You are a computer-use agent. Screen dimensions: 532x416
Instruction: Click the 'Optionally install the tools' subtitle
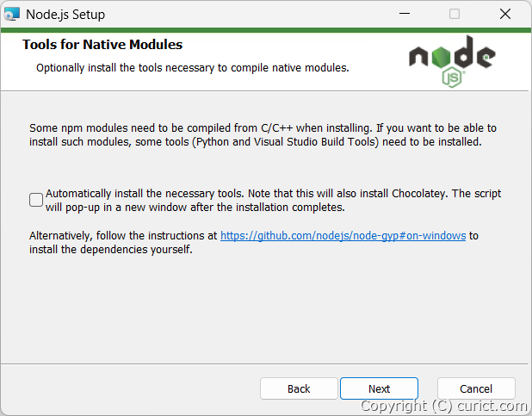point(192,67)
